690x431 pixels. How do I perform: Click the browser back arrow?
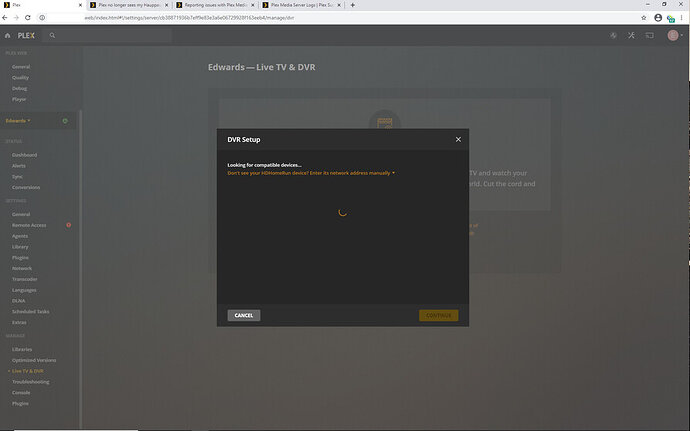pos(5,18)
